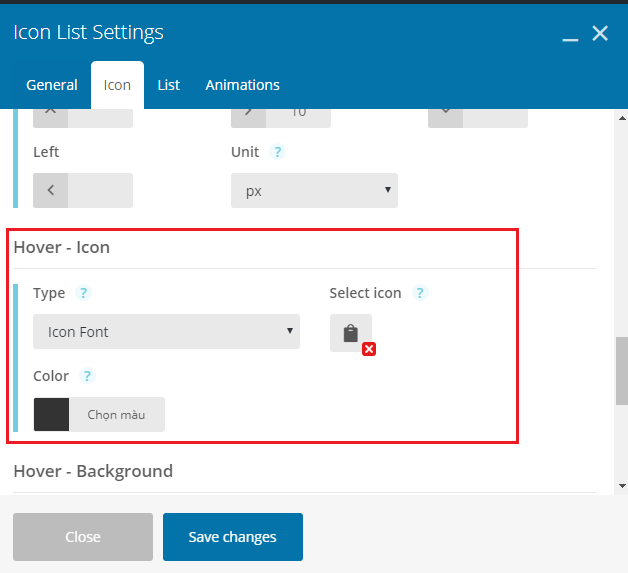Open the Icon Font type dropdown
The width and height of the screenshot is (628, 573).
(166, 332)
